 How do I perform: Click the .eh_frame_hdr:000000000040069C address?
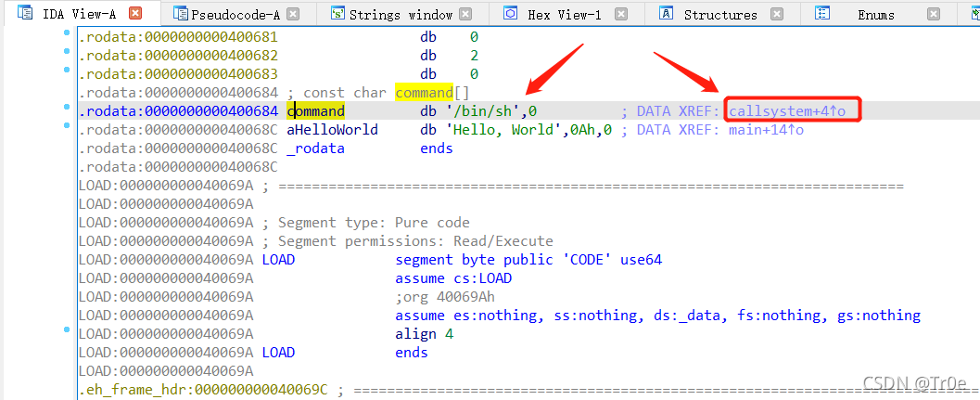click(x=203, y=391)
